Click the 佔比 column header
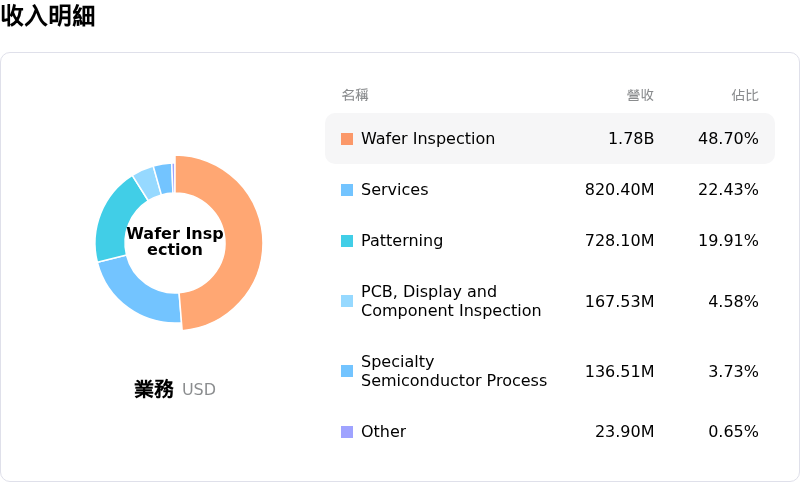800x482 pixels. pyautogui.click(x=745, y=95)
